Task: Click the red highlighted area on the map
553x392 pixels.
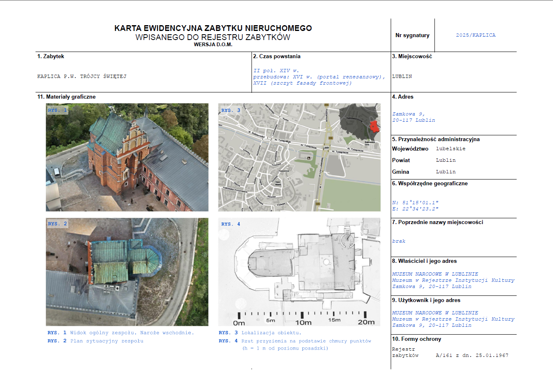Action: pyautogui.click(x=374, y=126)
